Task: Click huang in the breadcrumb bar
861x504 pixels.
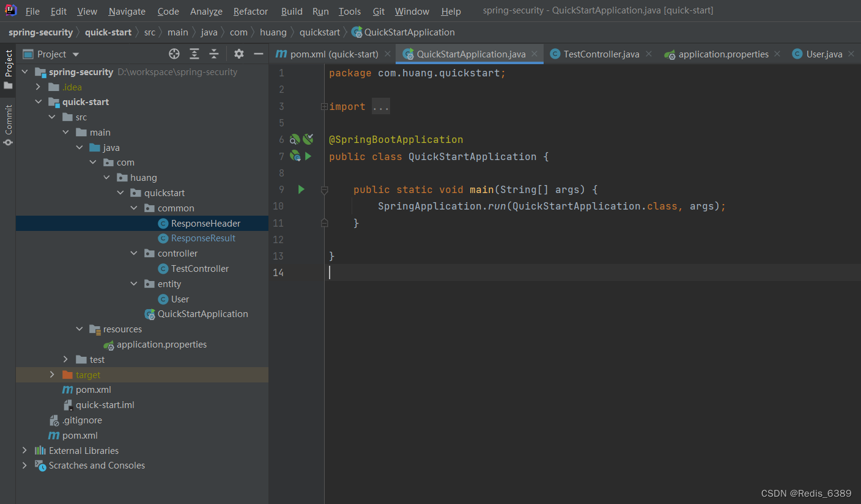Action: pyautogui.click(x=273, y=32)
